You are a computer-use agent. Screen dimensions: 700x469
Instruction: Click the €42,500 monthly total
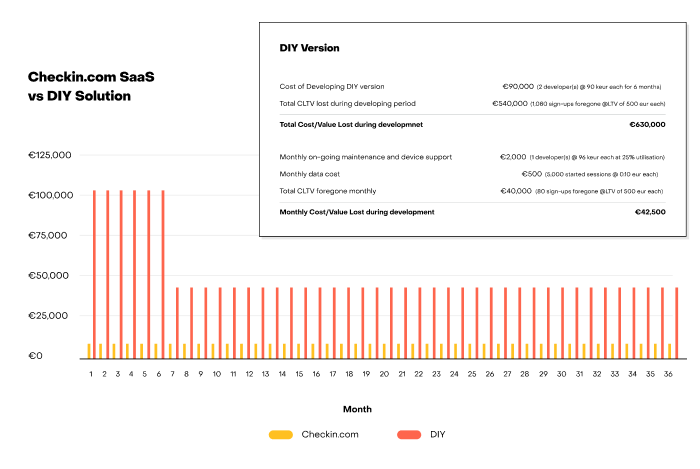coord(650,212)
